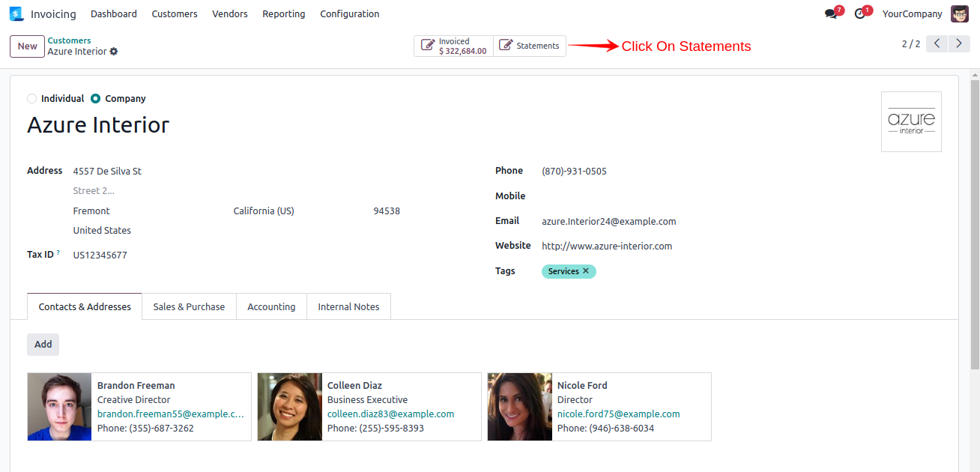Open the Configuration menu
The image size is (980, 472).
350,14
